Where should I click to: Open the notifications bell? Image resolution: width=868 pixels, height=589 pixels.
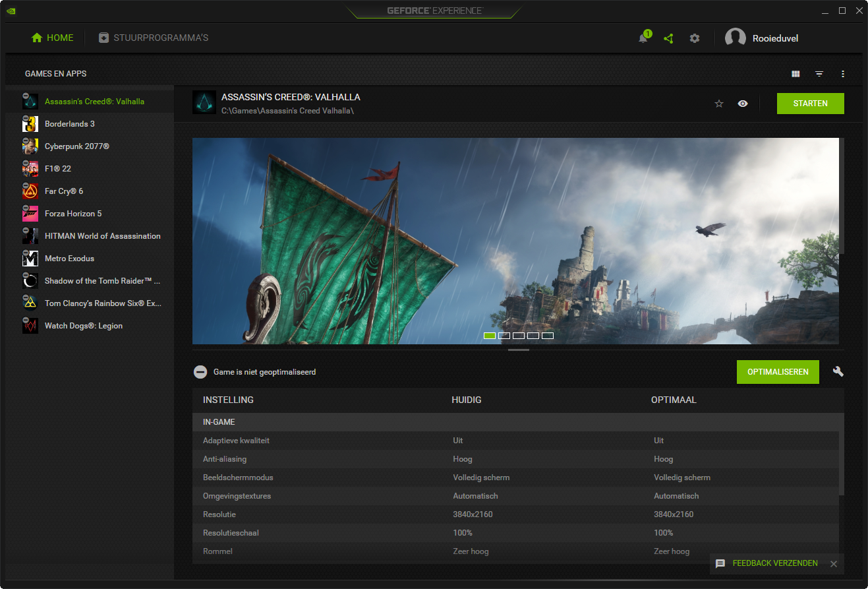pyautogui.click(x=643, y=38)
